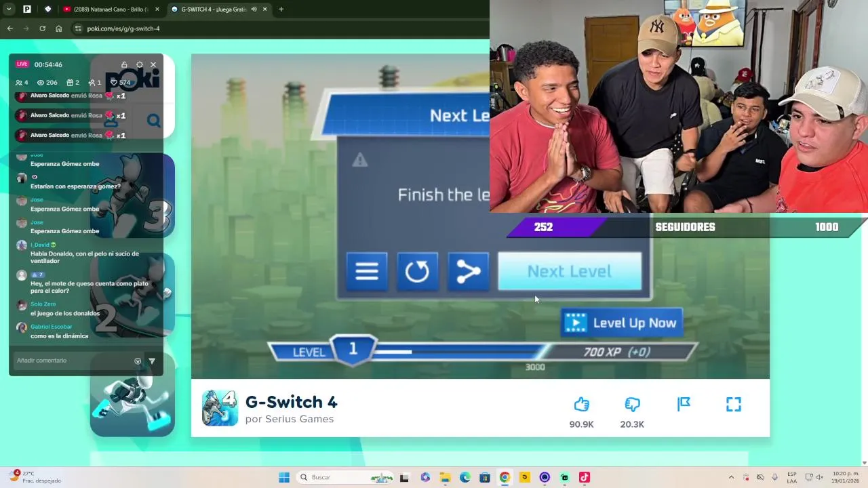Click the Level Up Now video button

622,323
